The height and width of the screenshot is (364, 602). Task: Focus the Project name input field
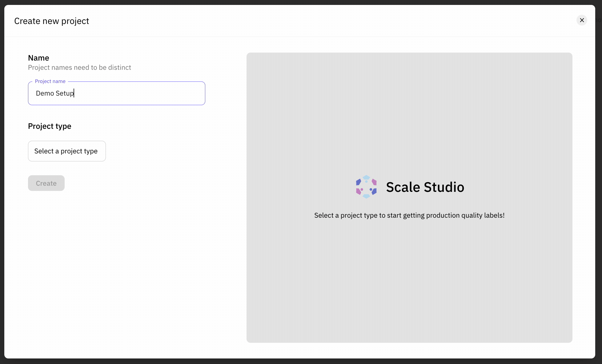116,93
